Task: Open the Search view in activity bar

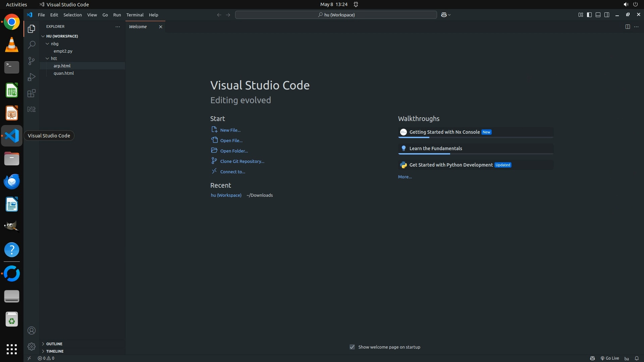Action: click(32, 45)
